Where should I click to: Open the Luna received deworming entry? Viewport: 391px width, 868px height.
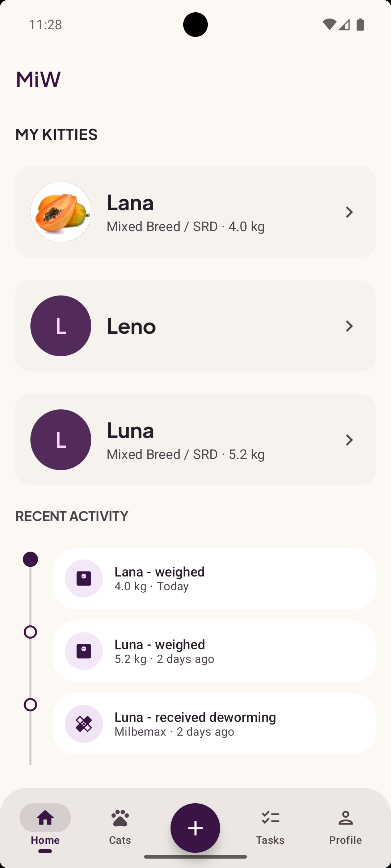(224, 724)
